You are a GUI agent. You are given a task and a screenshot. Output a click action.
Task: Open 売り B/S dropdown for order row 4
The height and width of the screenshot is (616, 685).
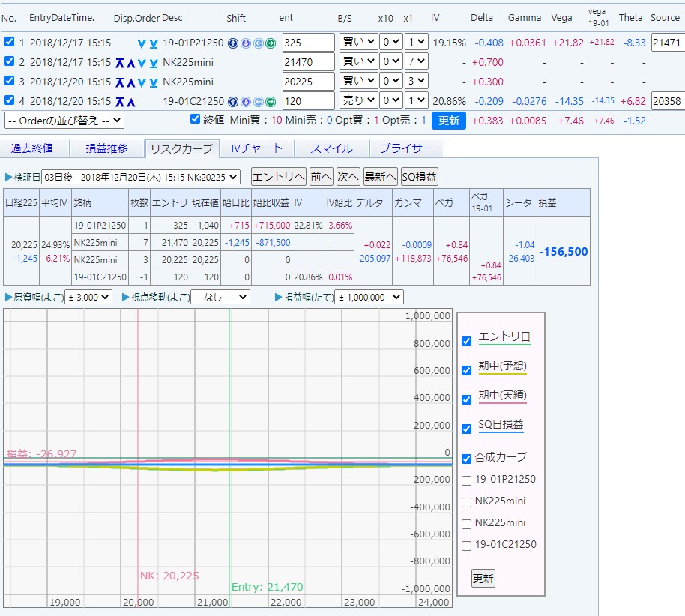(359, 100)
